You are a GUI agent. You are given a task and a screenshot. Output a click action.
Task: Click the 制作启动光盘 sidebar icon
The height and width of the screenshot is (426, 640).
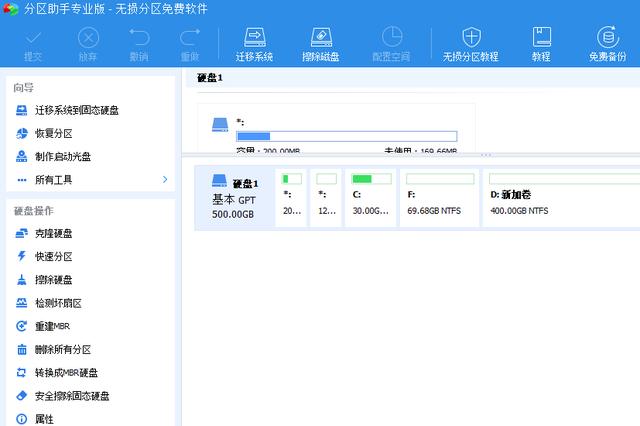[x=21, y=156]
